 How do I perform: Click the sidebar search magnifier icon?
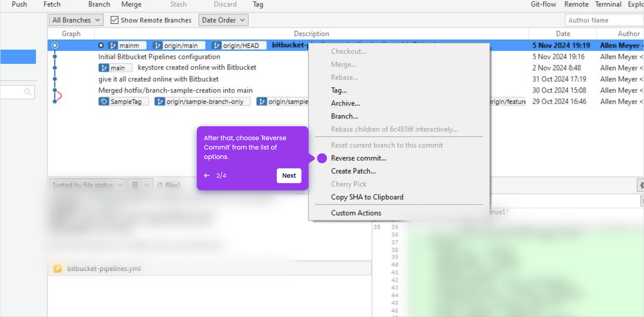point(28,92)
